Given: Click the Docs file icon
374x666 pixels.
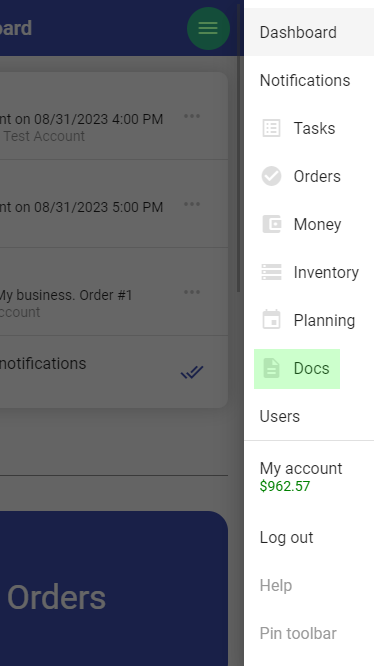Looking at the screenshot, I should pyautogui.click(x=271, y=368).
